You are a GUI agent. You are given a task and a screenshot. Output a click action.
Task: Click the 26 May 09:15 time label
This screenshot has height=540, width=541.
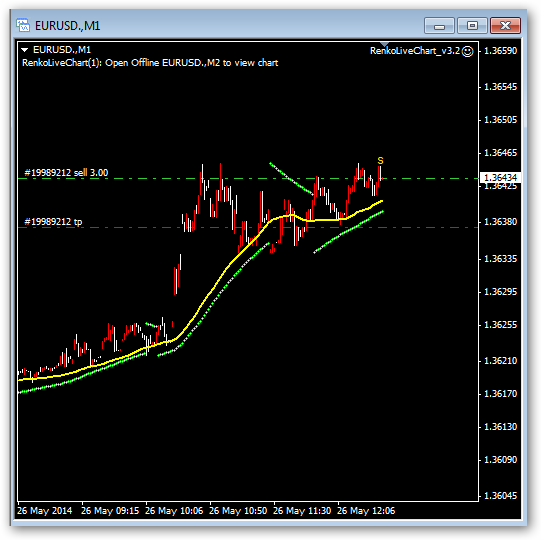tap(110, 511)
